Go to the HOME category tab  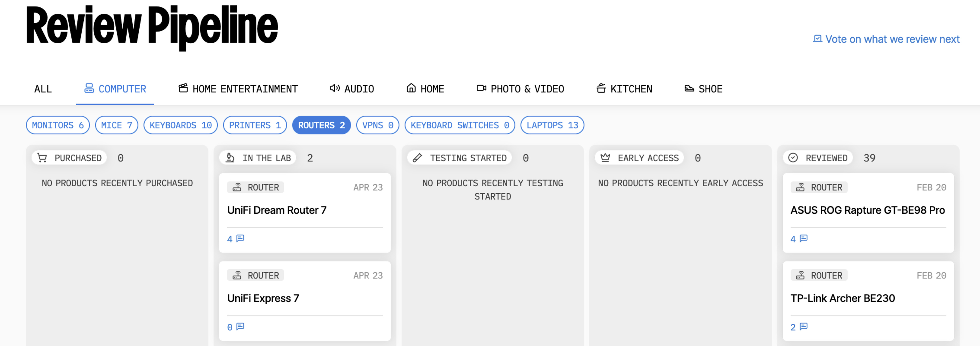pos(425,89)
